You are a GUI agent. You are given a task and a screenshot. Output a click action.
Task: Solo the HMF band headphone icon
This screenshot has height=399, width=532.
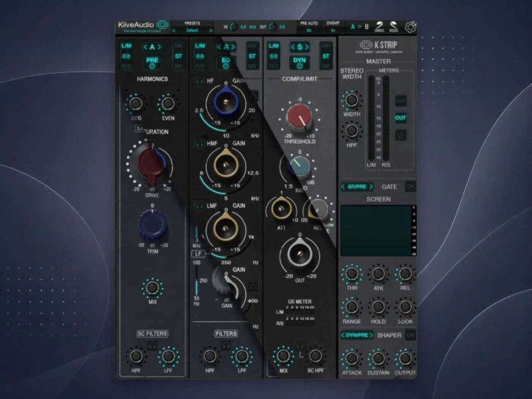coord(199,142)
